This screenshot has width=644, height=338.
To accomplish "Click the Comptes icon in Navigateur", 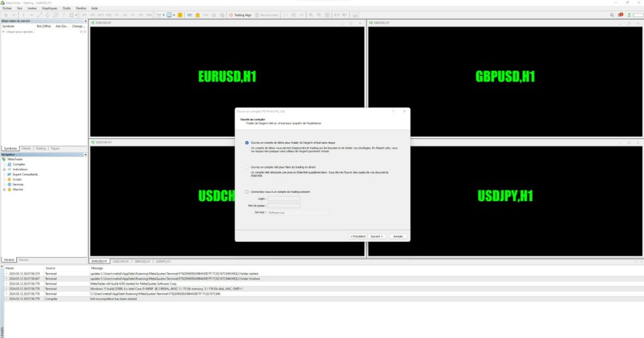I will click(x=11, y=164).
